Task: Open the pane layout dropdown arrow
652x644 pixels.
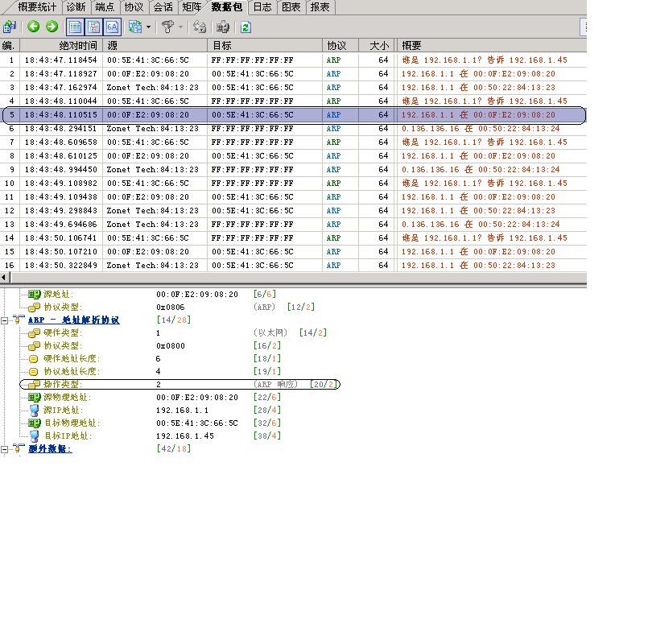Action: (148, 27)
